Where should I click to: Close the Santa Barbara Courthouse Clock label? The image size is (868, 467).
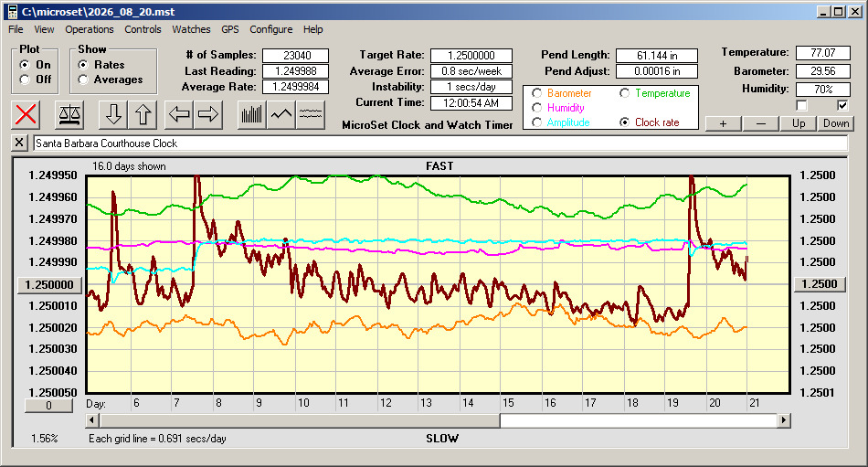tap(19, 143)
